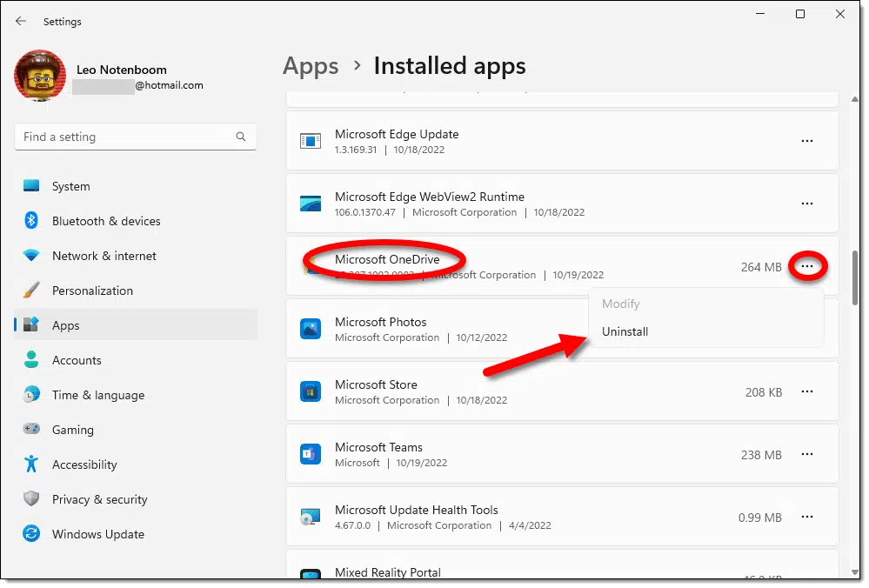Open Privacy & security settings
Screen dimensions: 869x588
click(136, 500)
